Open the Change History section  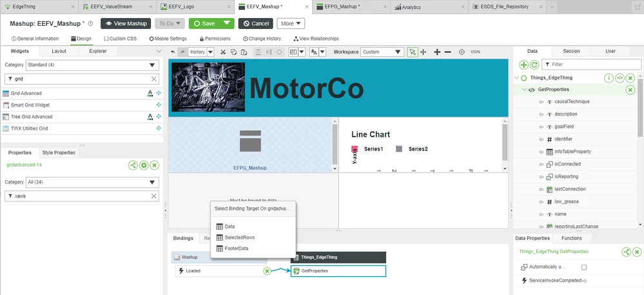(262, 39)
